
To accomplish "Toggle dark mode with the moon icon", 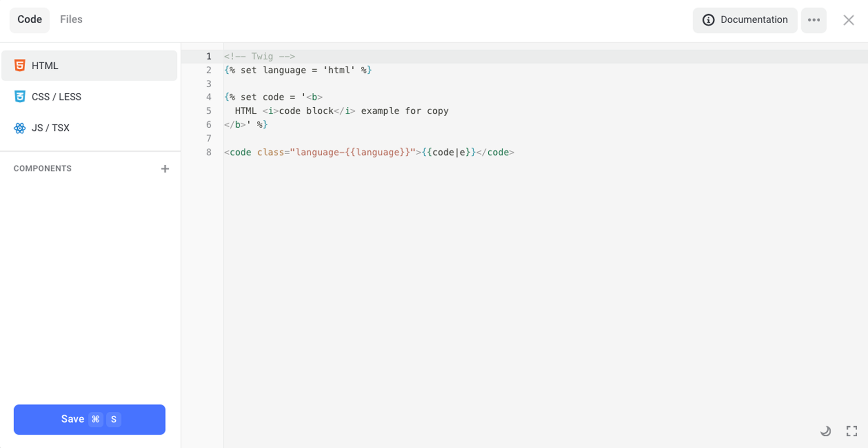I will tap(826, 431).
